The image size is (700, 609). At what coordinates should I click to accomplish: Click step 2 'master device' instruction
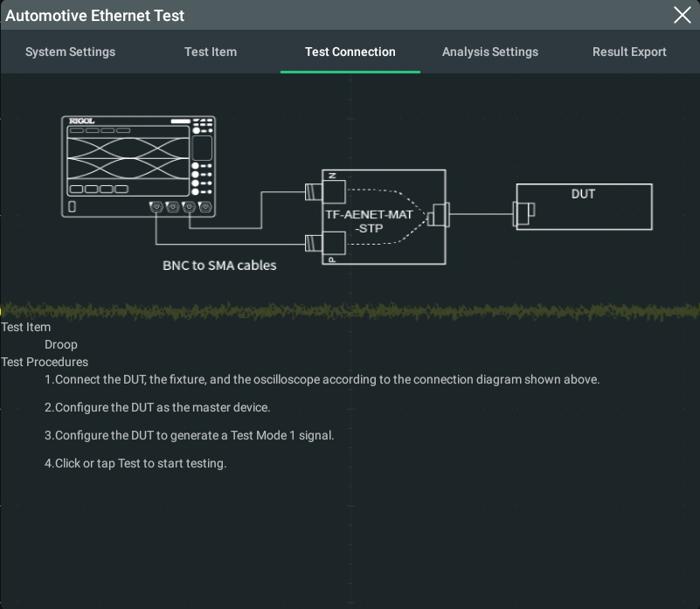157,407
